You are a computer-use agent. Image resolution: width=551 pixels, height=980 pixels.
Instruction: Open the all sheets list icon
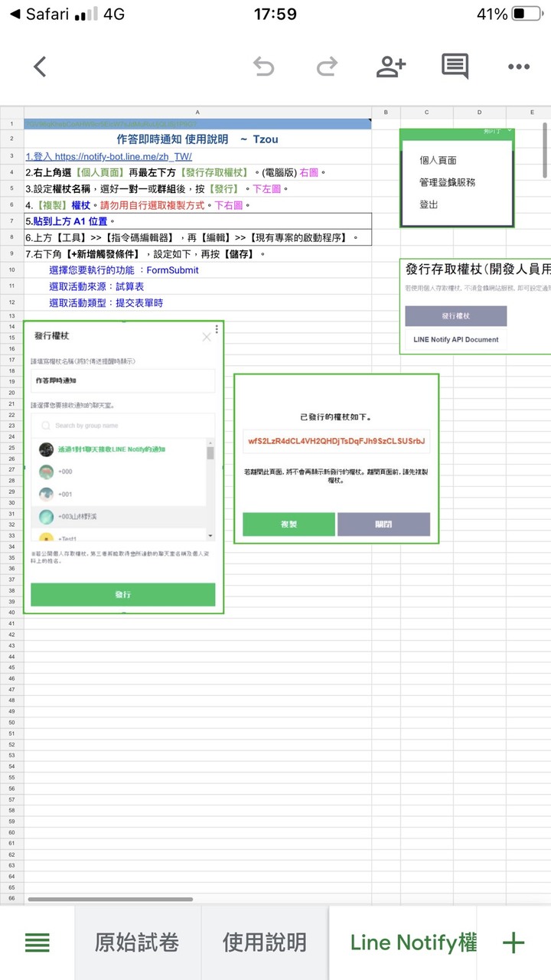[37, 942]
